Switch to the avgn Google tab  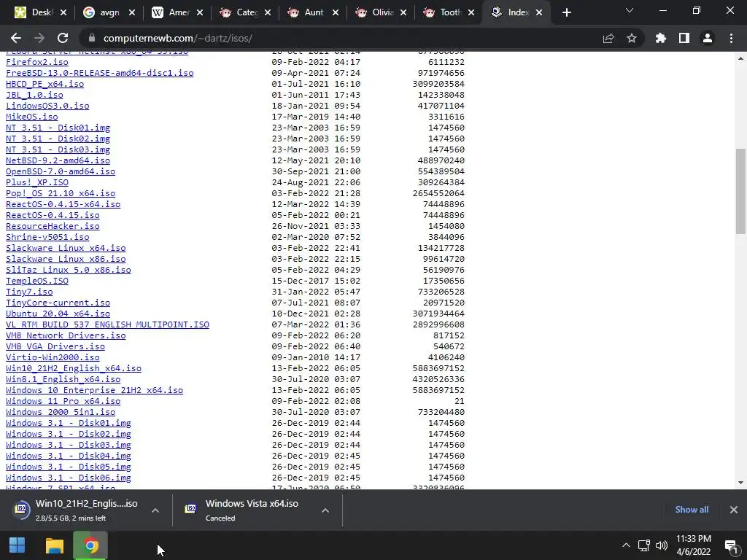(x=109, y=12)
